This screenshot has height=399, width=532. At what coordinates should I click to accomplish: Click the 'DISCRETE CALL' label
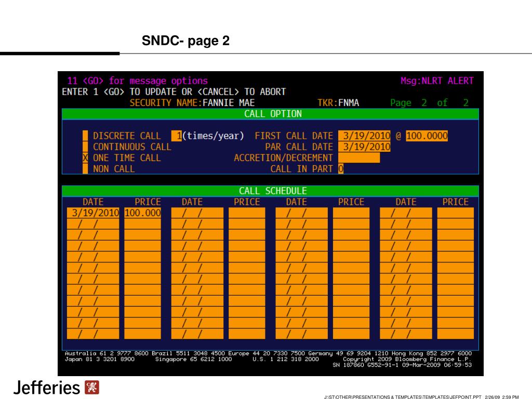(x=127, y=136)
